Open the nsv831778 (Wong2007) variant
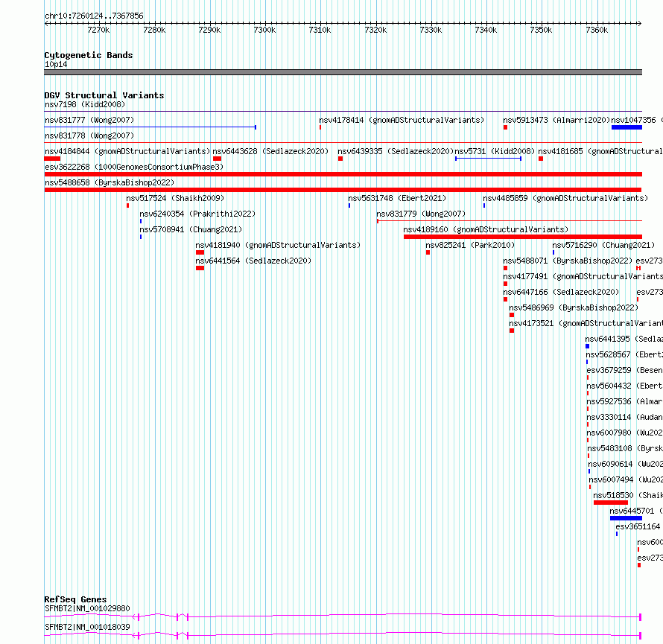The height and width of the screenshot is (644, 663). pos(89,136)
